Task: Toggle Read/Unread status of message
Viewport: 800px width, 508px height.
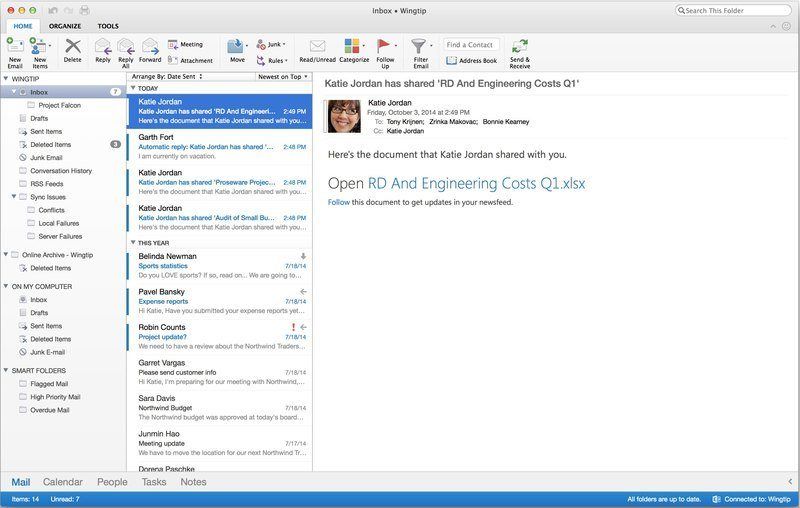Action: coord(318,46)
